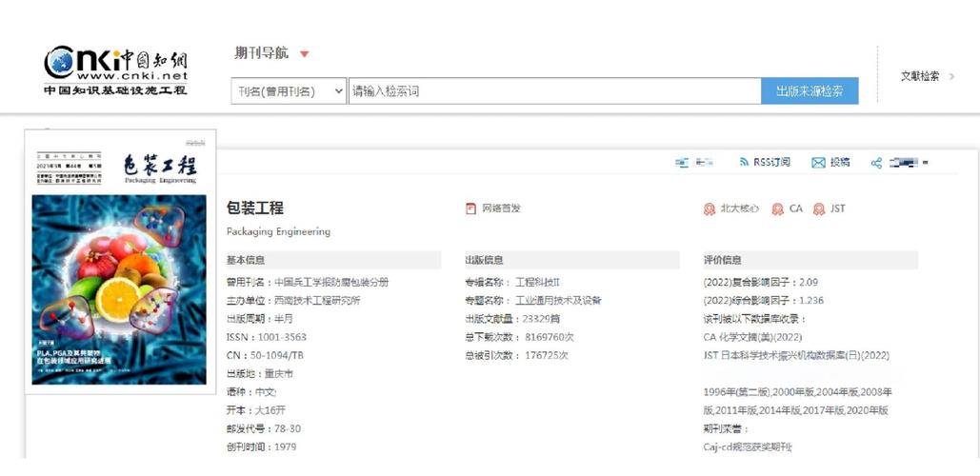Click the 开本 大16开 text

[255, 410]
